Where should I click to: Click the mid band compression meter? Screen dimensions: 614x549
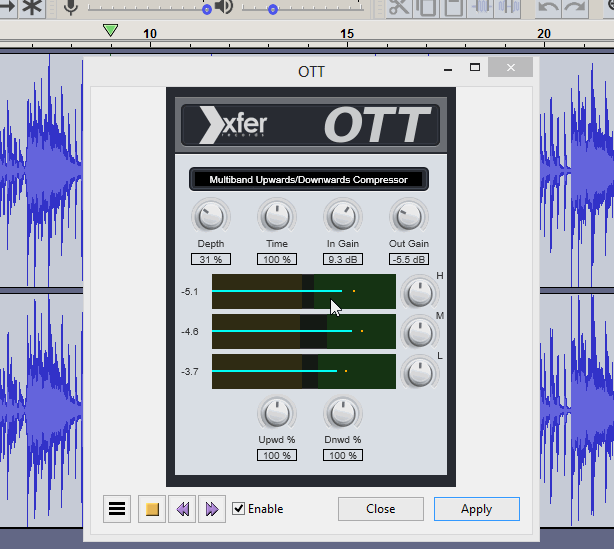(304, 331)
